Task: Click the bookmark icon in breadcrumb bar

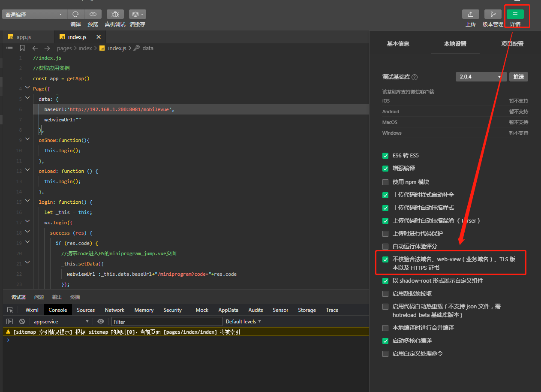Action: tap(22, 48)
